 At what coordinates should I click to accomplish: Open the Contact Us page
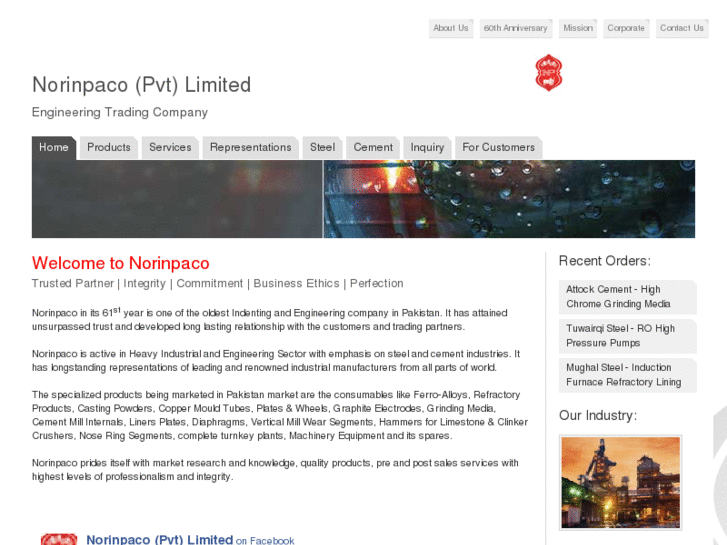click(x=682, y=28)
